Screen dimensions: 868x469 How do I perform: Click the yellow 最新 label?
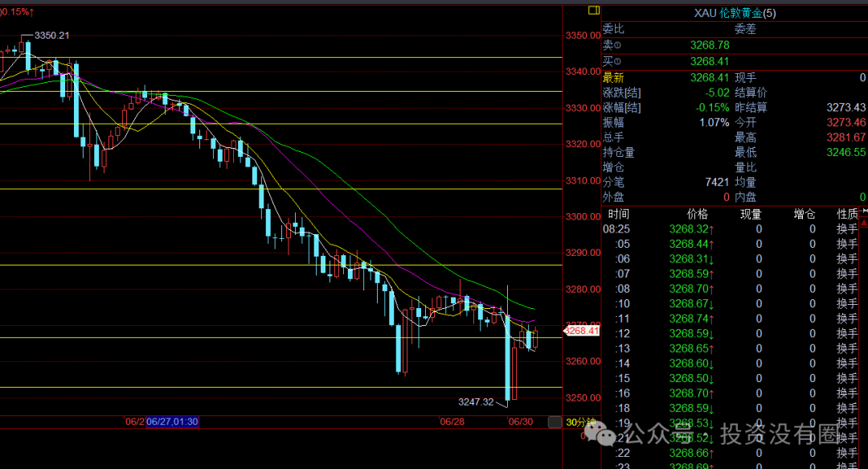coord(613,77)
